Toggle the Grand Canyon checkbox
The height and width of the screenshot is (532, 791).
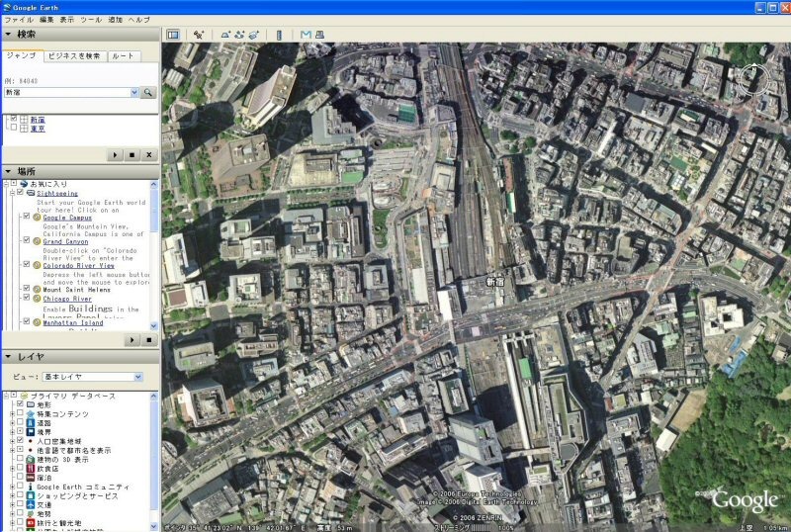pos(27,240)
